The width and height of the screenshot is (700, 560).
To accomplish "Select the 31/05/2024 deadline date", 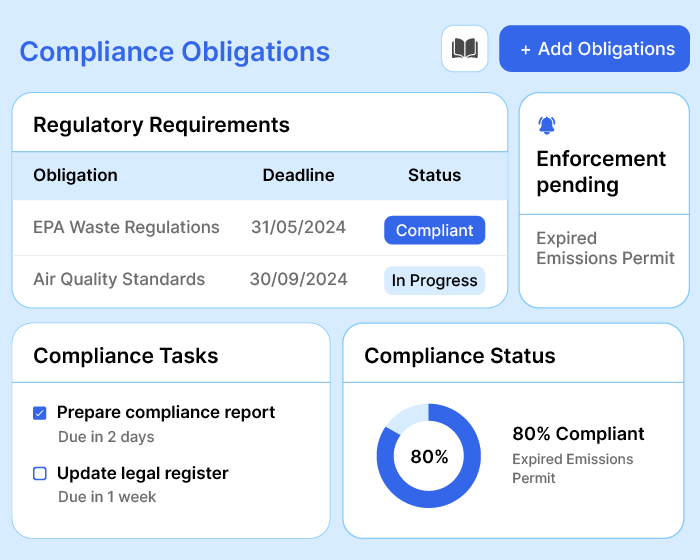I will point(298,227).
